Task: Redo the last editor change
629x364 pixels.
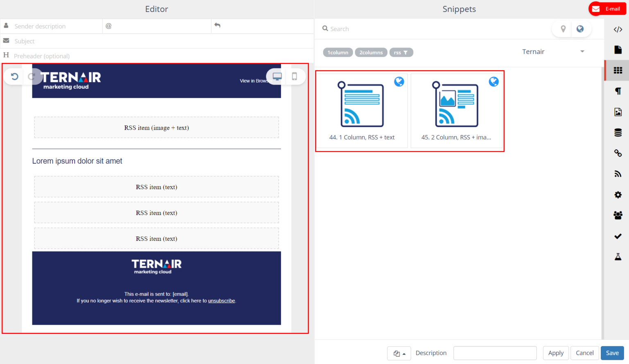Action: 31,76
